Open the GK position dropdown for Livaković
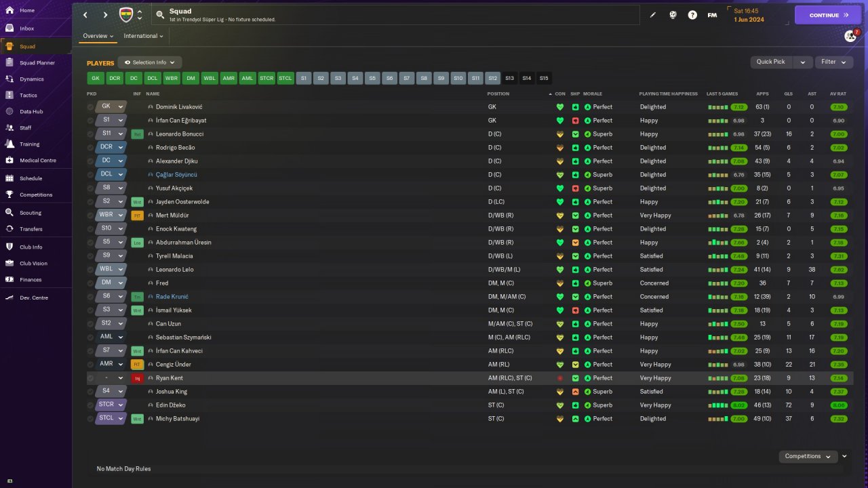Screen dimensions: 868x488 (x=111, y=106)
